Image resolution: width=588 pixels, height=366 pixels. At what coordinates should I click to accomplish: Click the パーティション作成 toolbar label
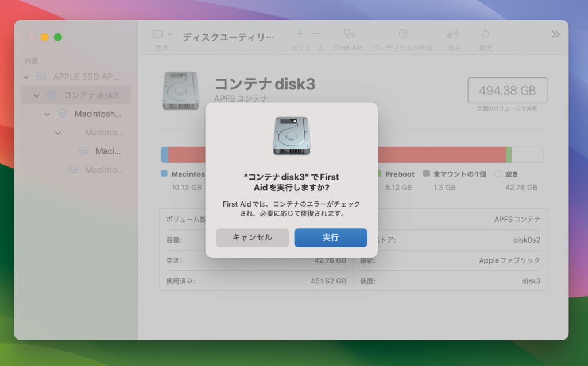click(x=403, y=48)
